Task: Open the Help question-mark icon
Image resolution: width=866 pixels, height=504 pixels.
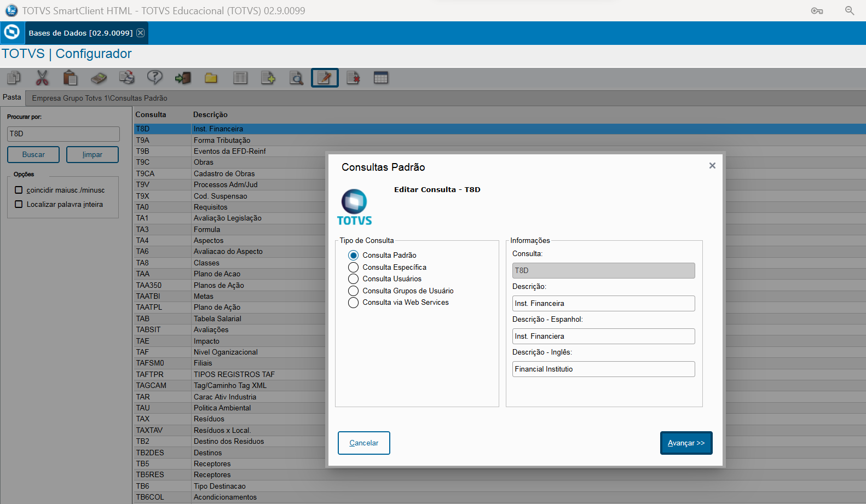Action: pyautogui.click(x=155, y=78)
